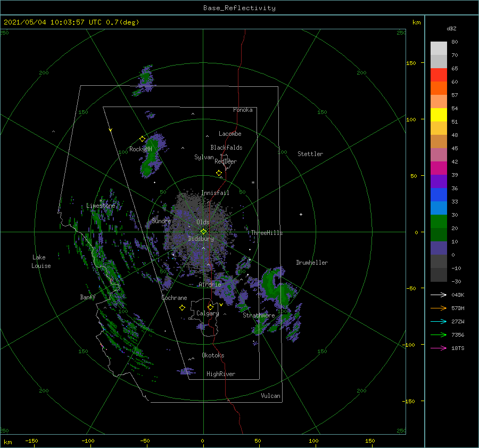479x448 pixels.
Task: Select the purple 36-39 dBZ swatch
Action: [x=439, y=182]
